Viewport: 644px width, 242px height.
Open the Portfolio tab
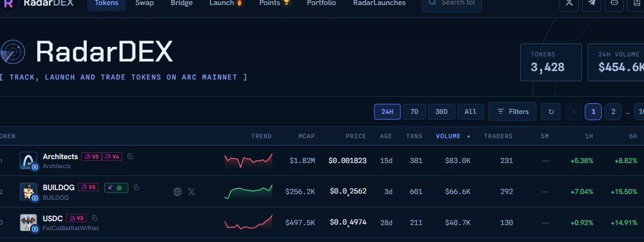[x=322, y=3]
